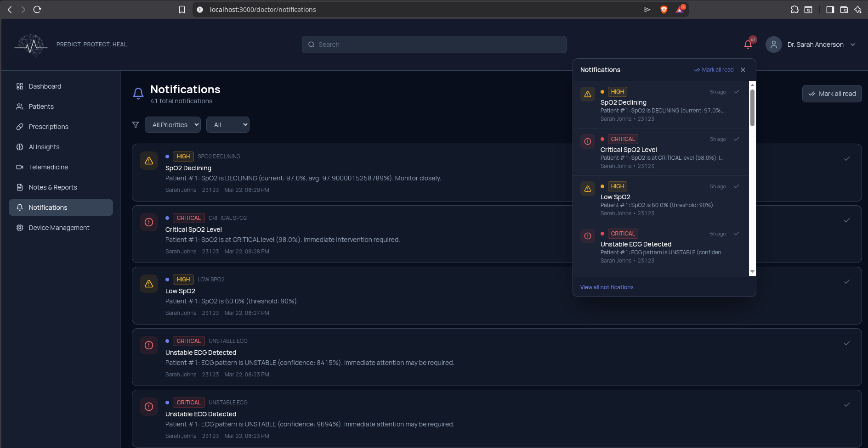Click the AI Insights brain icon

tap(19, 146)
